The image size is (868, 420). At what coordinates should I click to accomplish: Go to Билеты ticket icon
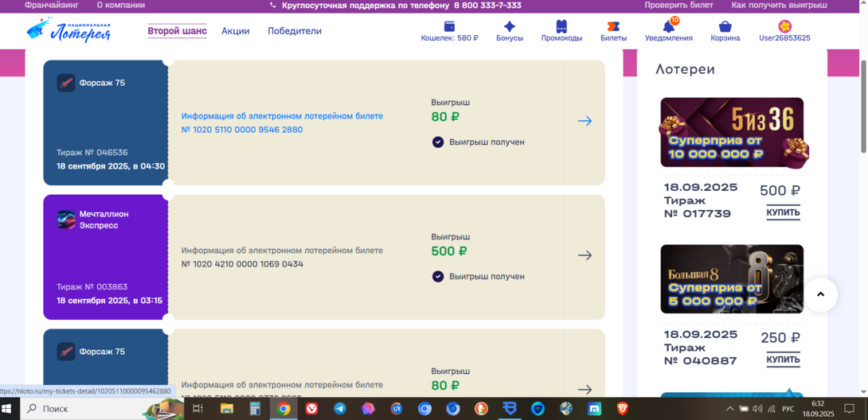click(x=613, y=26)
